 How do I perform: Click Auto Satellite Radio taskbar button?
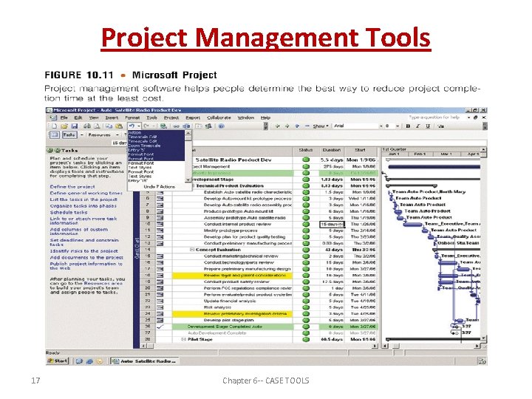click(x=145, y=361)
